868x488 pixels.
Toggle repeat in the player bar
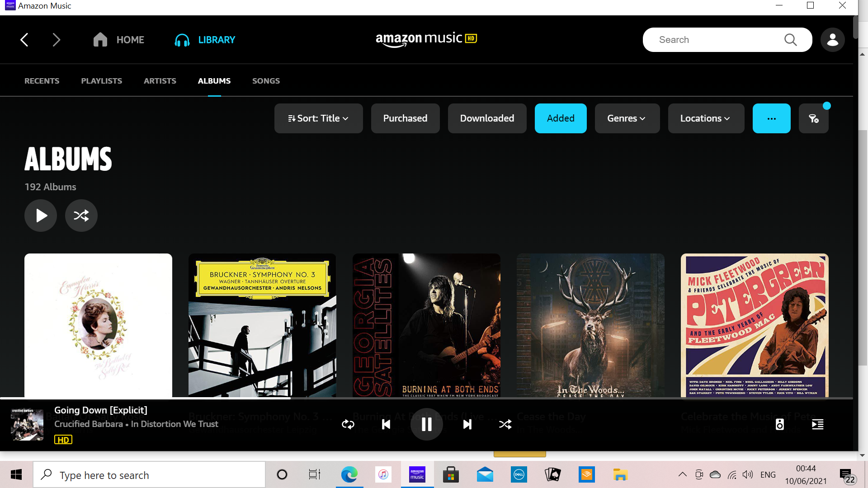348,424
